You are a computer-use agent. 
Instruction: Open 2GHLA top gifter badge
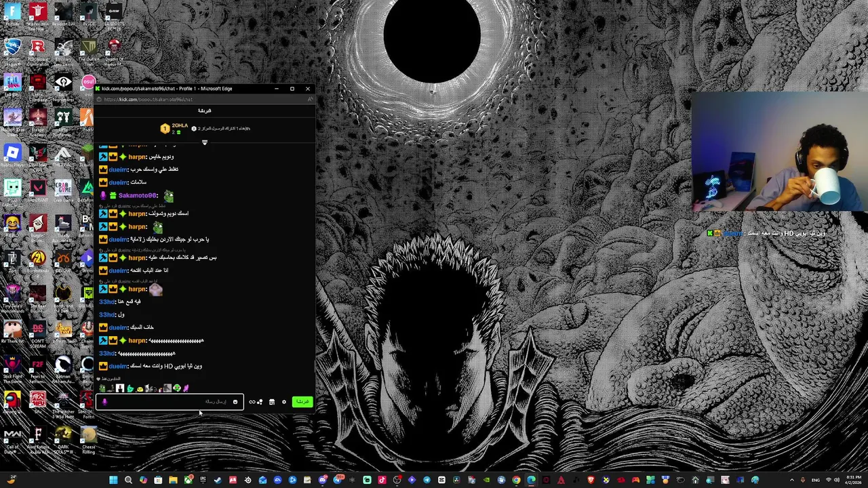(165, 128)
